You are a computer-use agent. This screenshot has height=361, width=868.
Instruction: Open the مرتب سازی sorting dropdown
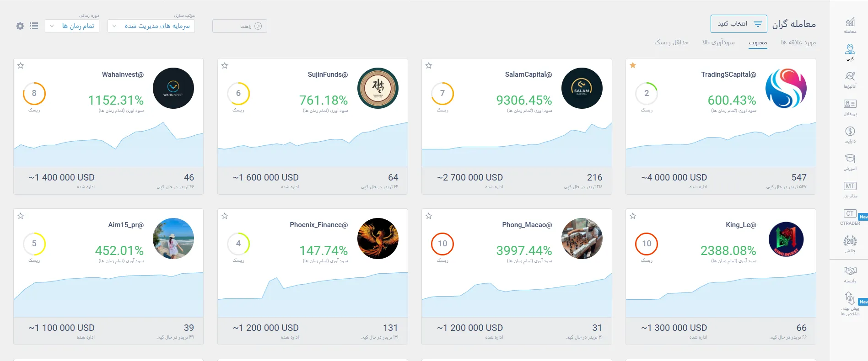tap(151, 26)
